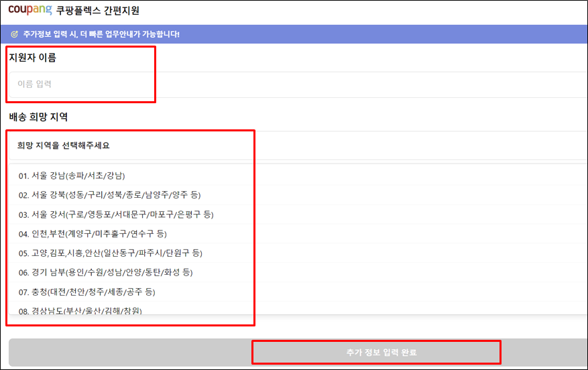The height and width of the screenshot is (370, 588).
Task: Select 01. 서울 강남(송파/서초/강남)
Action: (298, 176)
